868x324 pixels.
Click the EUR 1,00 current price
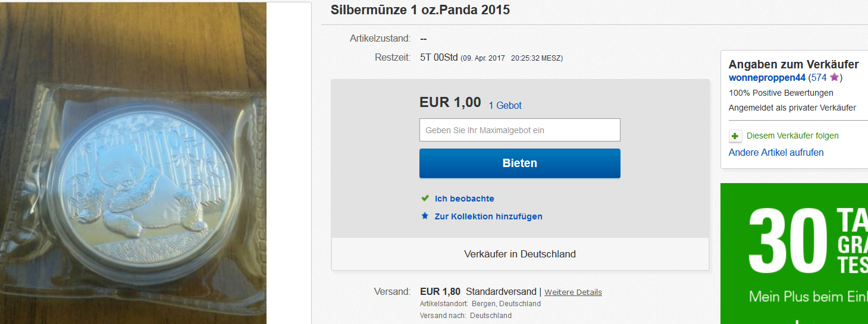click(x=450, y=102)
